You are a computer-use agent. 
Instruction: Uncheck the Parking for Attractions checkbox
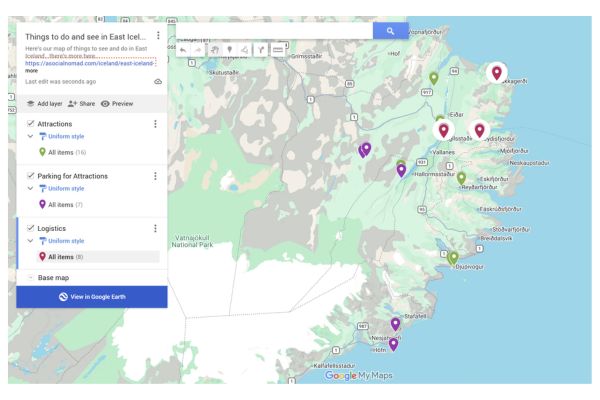coord(30,175)
